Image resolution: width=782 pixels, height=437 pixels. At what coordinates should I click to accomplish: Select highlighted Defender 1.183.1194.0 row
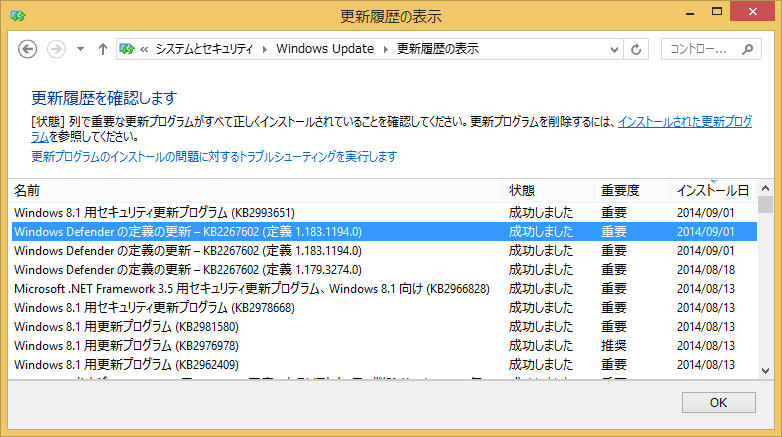click(384, 231)
